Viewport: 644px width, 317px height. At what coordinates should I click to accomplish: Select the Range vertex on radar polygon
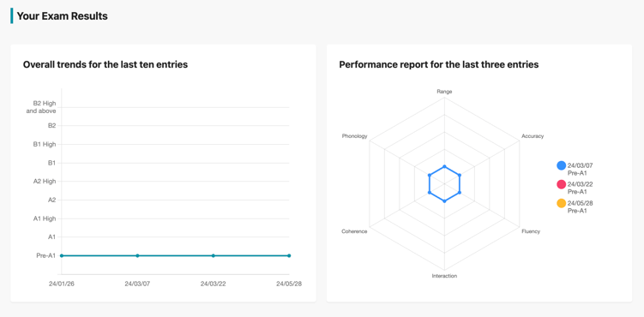(x=444, y=166)
